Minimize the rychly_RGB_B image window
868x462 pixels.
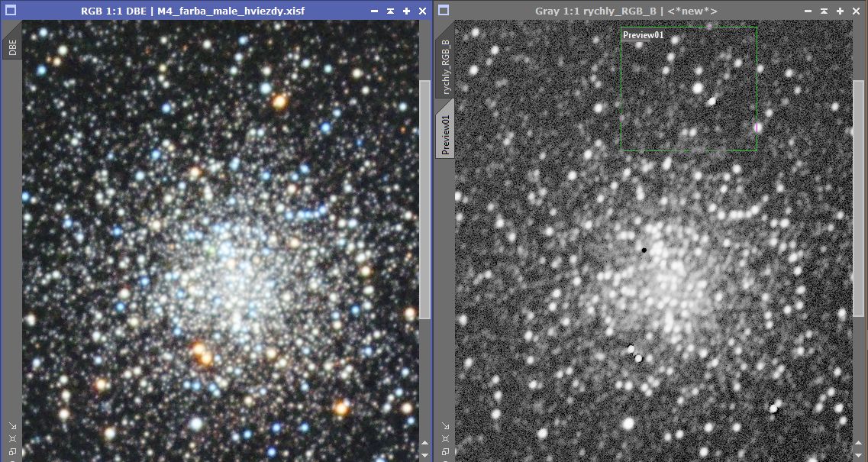coord(808,11)
